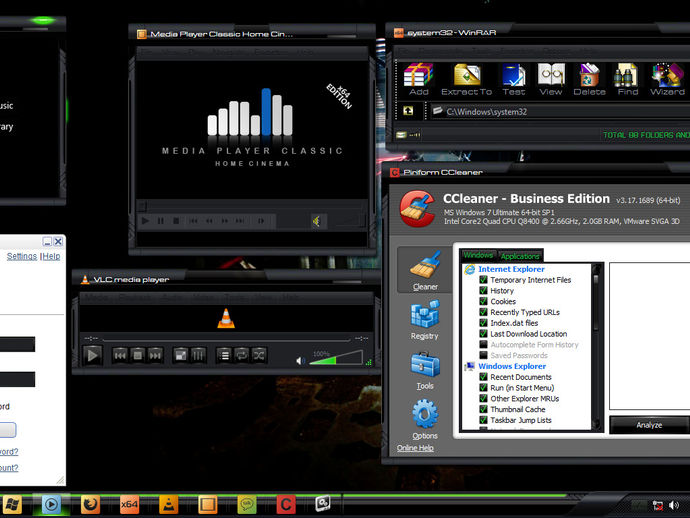This screenshot has height=518, width=690.
Task: Click Play in VLC media player
Action: click(92, 356)
